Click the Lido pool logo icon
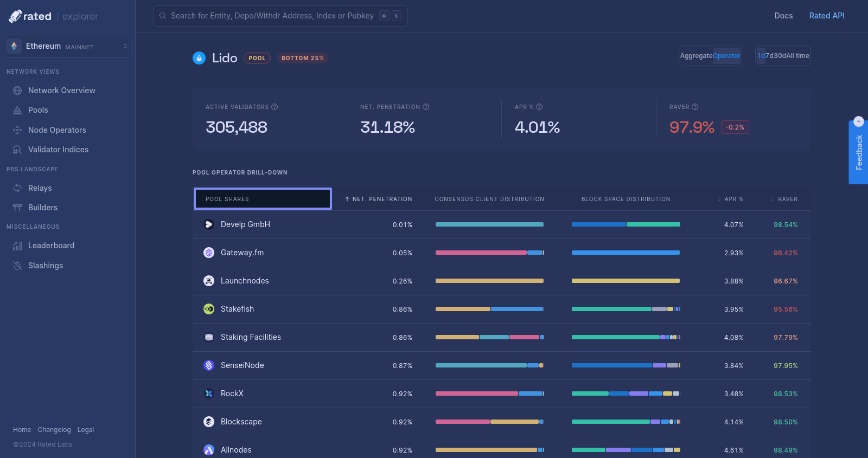The image size is (868, 458). (199, 58)
